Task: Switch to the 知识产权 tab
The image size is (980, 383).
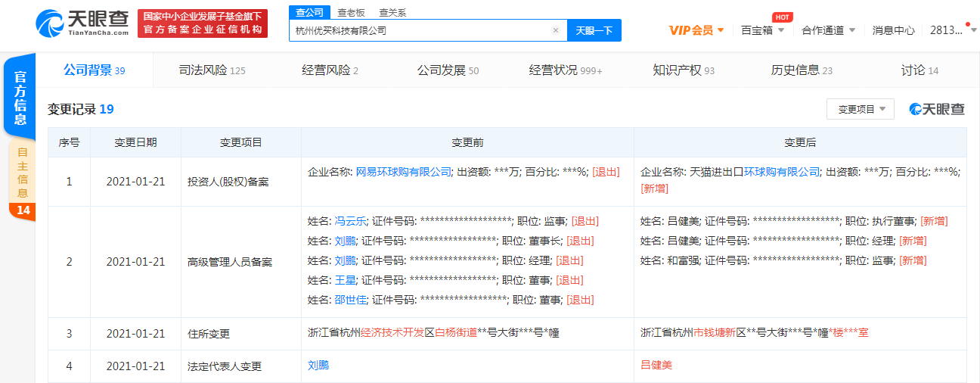Action: 683,70
